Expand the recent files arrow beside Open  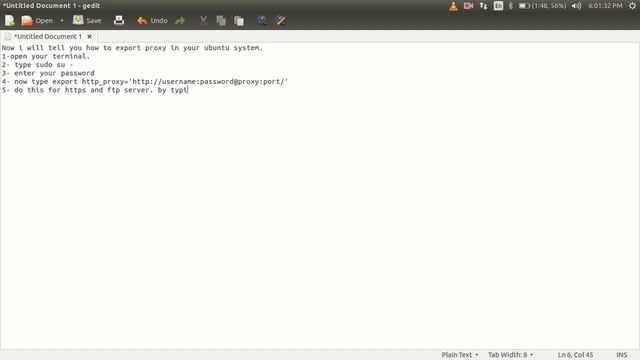coord(62,20)
